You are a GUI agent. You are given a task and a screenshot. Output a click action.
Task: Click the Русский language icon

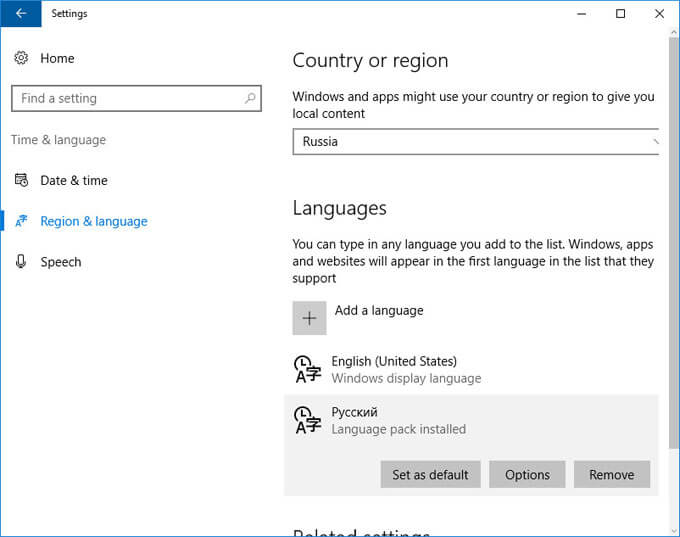307,420
